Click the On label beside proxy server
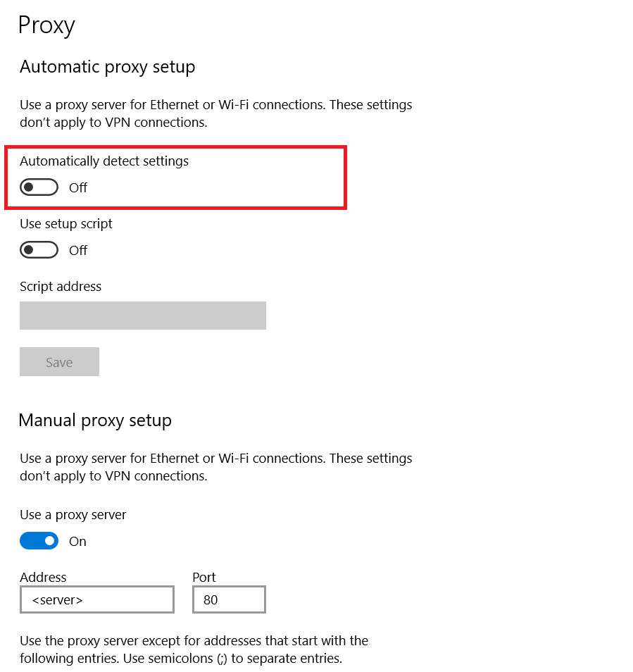 (77, 540)
